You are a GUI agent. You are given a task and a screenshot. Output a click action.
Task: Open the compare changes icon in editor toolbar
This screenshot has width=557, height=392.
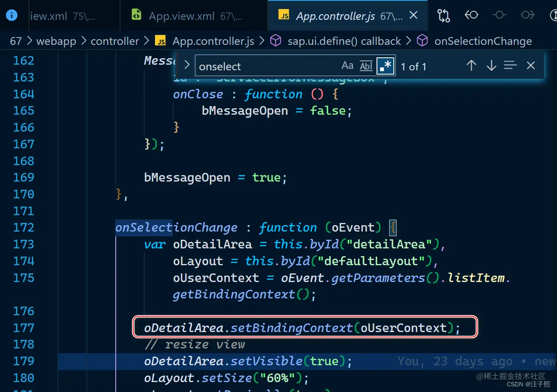[443, 16]
